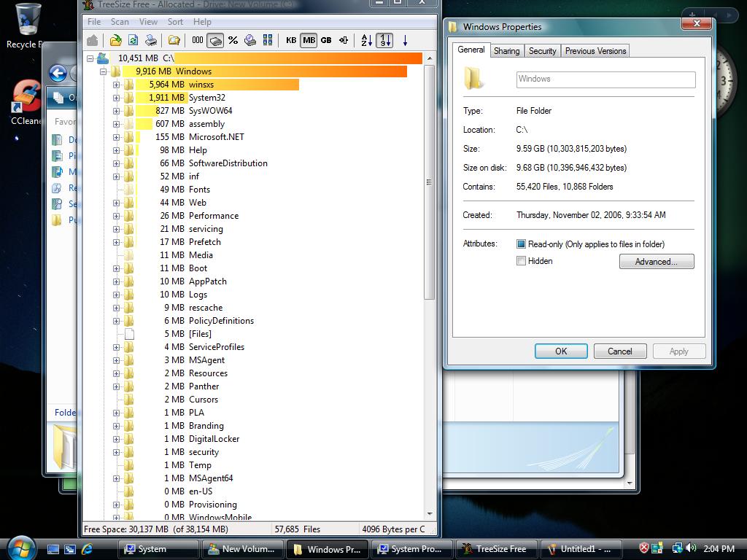Screen dimensions: 747x560
Task: Click the volume icon in system tray
Action: [x=692, y=548]
